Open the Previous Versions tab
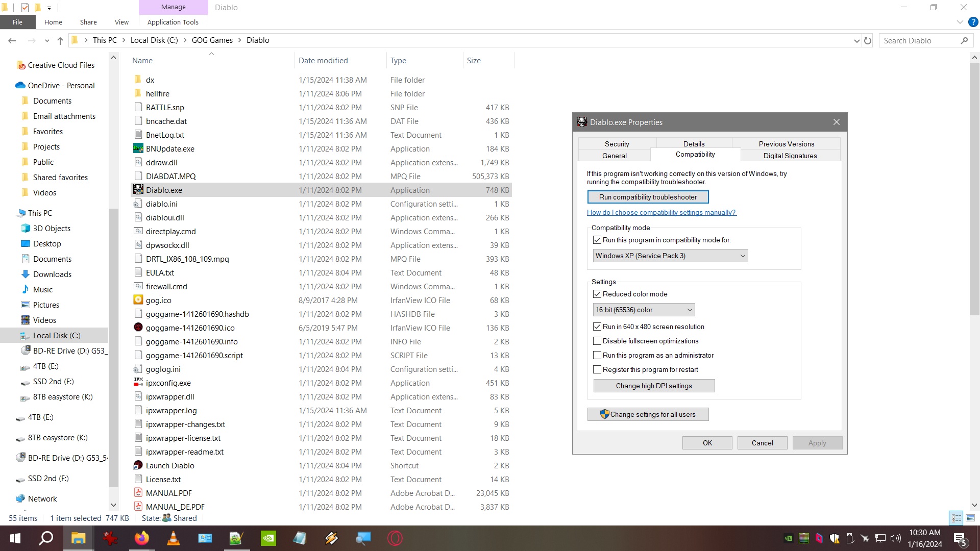Image resolution: width=980 pixels, height=551 pixels. pos(787,144)
